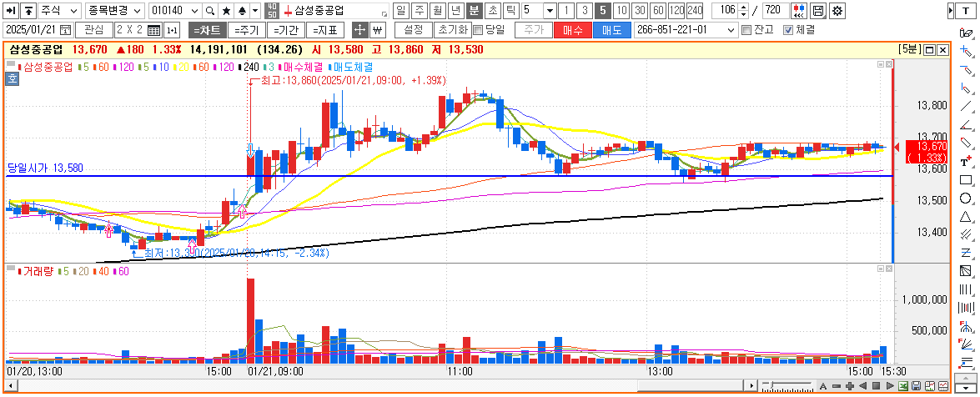Select the rectangle drawing tool

click(x=967, y=181)
